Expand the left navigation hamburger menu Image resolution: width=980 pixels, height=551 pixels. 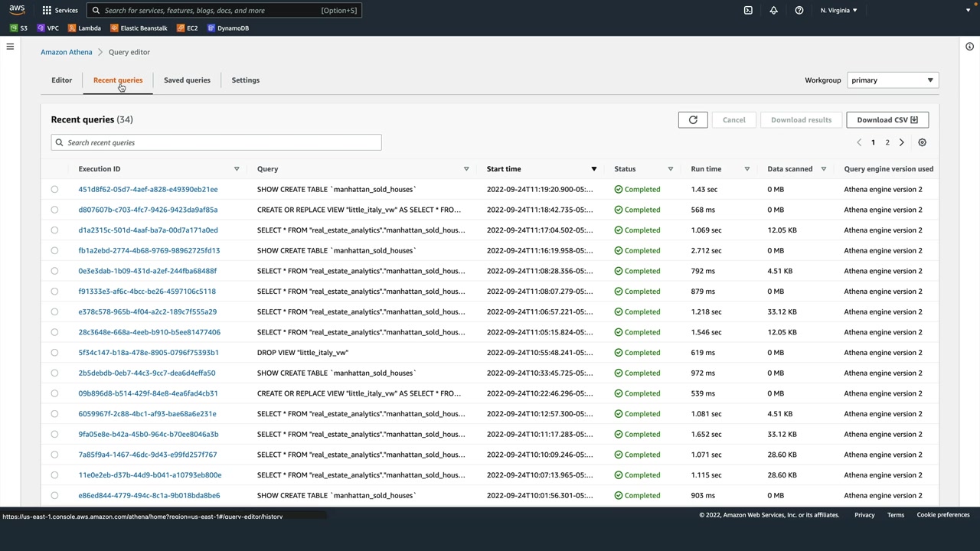tap(10, 47)
